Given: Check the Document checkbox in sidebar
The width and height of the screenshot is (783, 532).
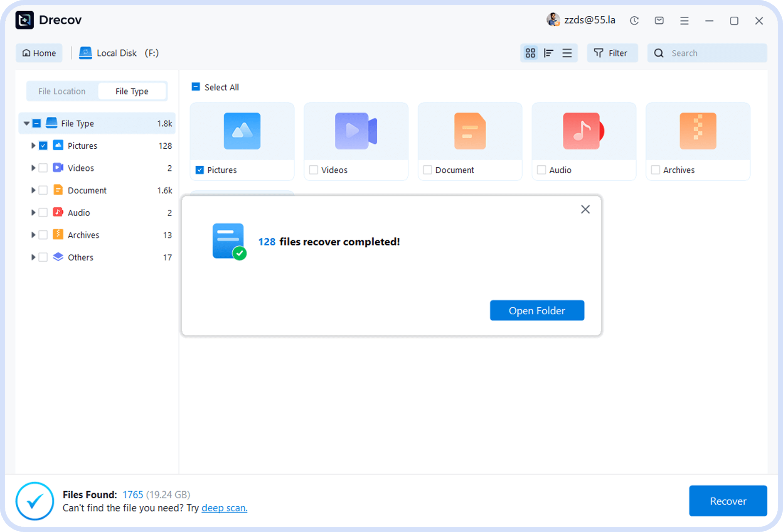Looking at the screenshot, I should pyautogui.click(x=43, y=190).
